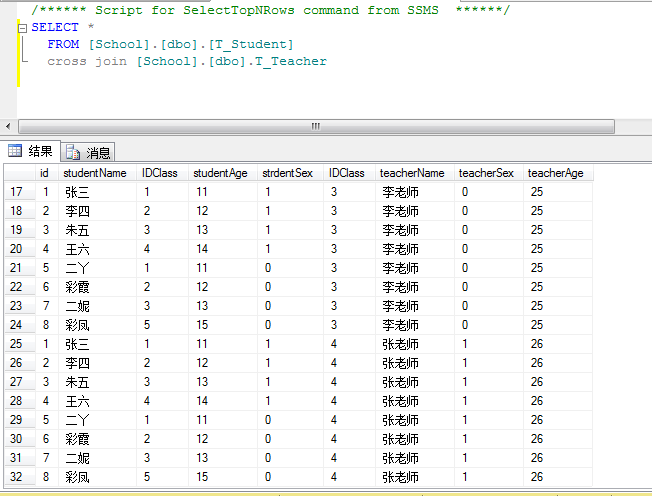
Task: Select row header 26
Action: click(20, 363)
